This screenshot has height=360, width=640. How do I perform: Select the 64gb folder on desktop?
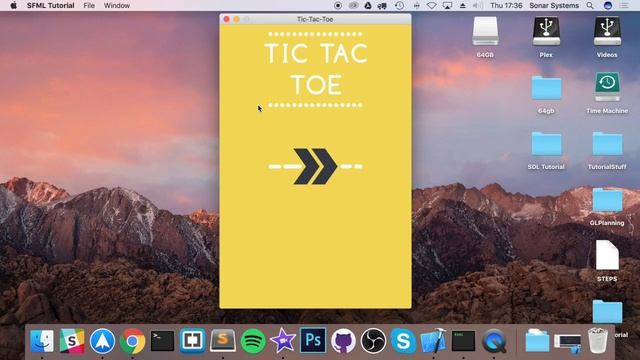point(546,88)
